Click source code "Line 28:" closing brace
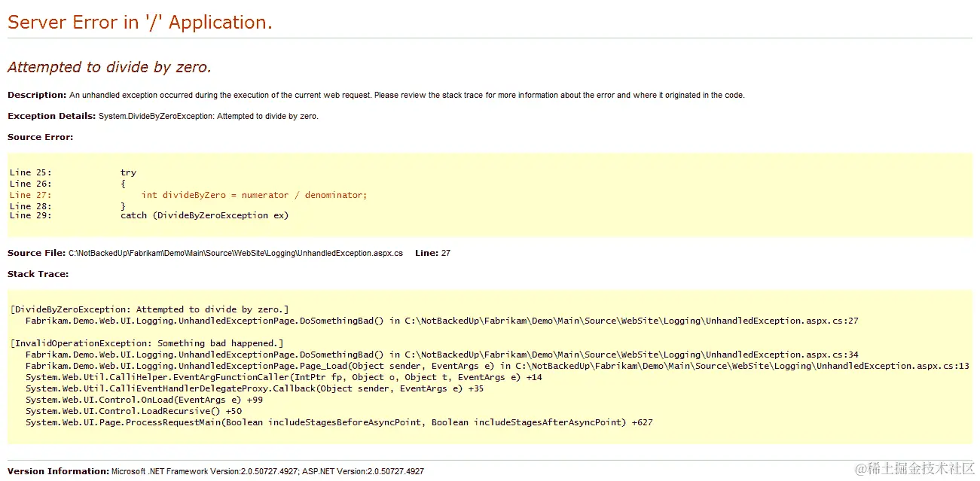The height and width of the screenshot is (481, 980). [x=68, y=205]
